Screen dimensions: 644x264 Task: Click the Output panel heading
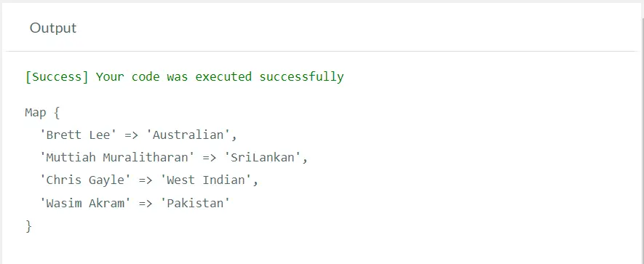click(x=53, y=28)
